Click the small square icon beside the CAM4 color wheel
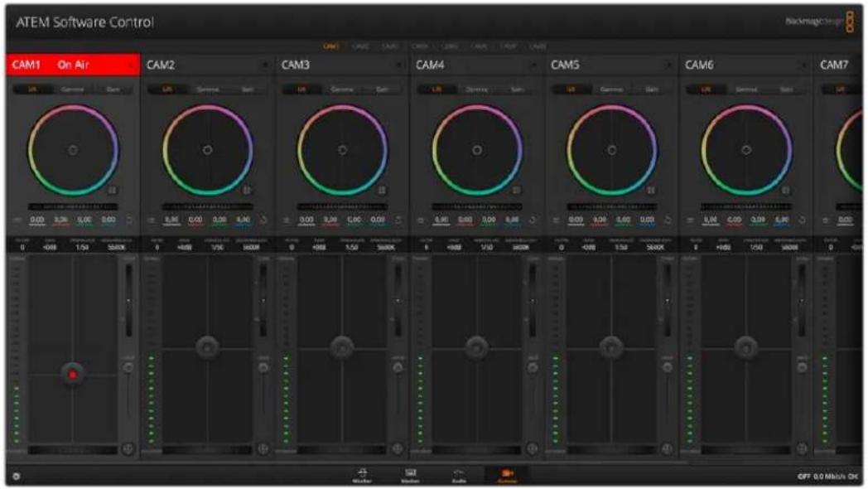868x489 pixels. pyautogui.click(x=516, y=190)
